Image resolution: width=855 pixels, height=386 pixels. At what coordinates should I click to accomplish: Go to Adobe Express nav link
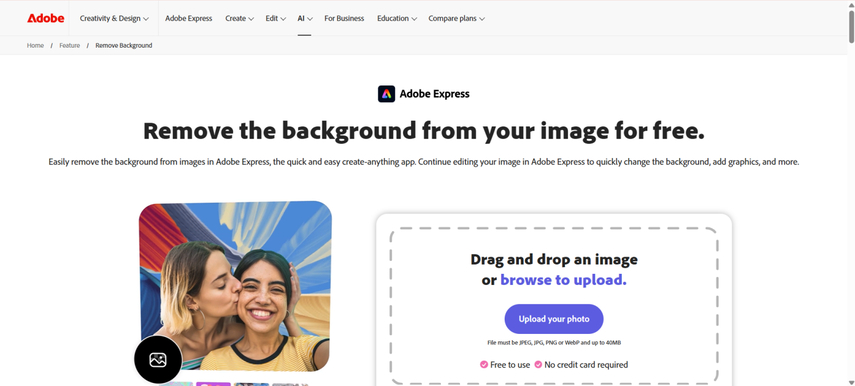pos(189,18)
